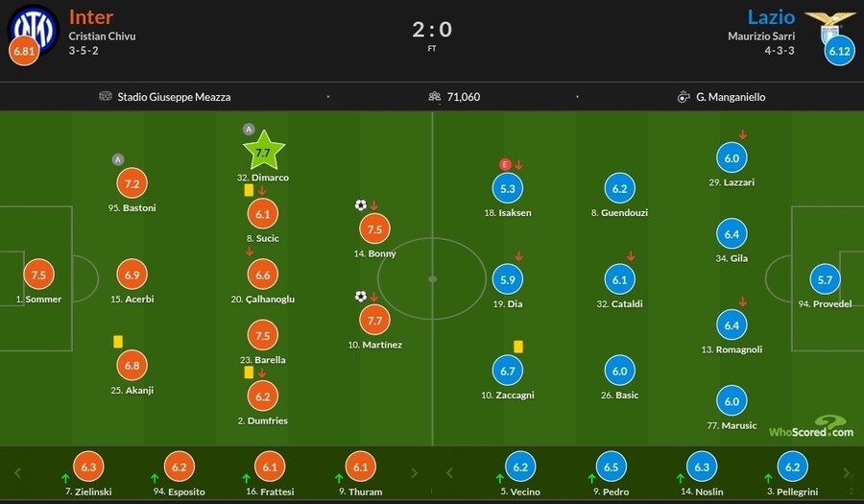This screenshot has width=864, height=504.
Task: Open substitute Zielinski's 6.3 rating
Action: (x=87, y=468)
